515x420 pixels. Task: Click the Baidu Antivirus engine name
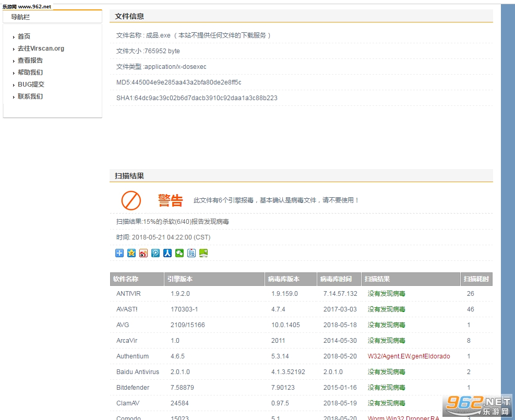(138, 372)
